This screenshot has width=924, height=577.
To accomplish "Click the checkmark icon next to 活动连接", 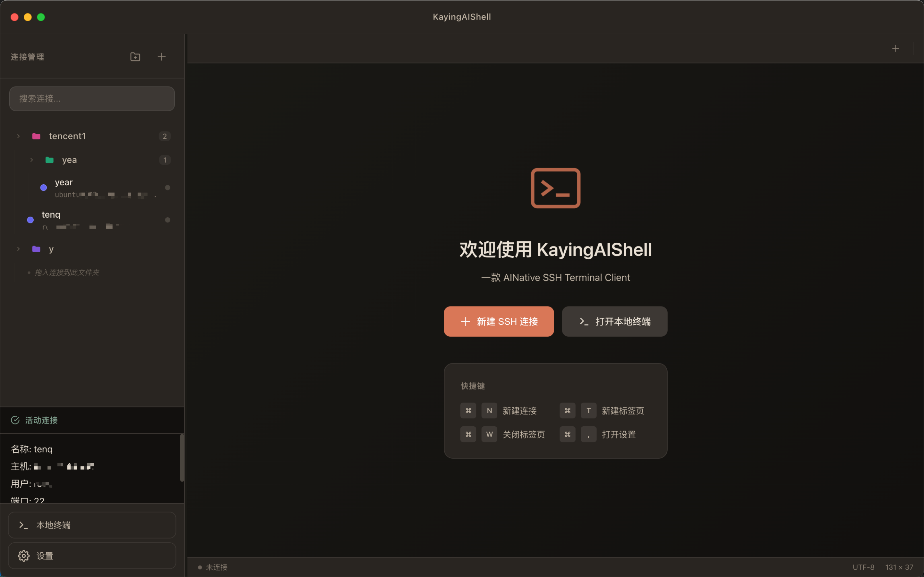I will click(x=15, y=420).
